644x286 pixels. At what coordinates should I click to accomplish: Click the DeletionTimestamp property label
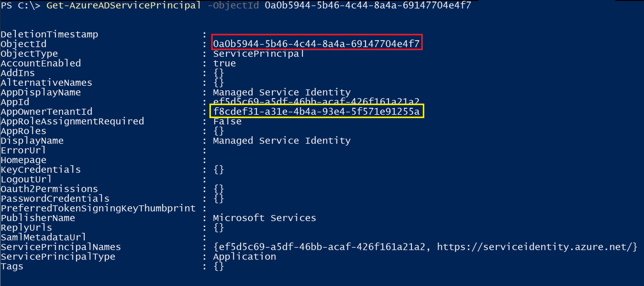pos(49,34)
